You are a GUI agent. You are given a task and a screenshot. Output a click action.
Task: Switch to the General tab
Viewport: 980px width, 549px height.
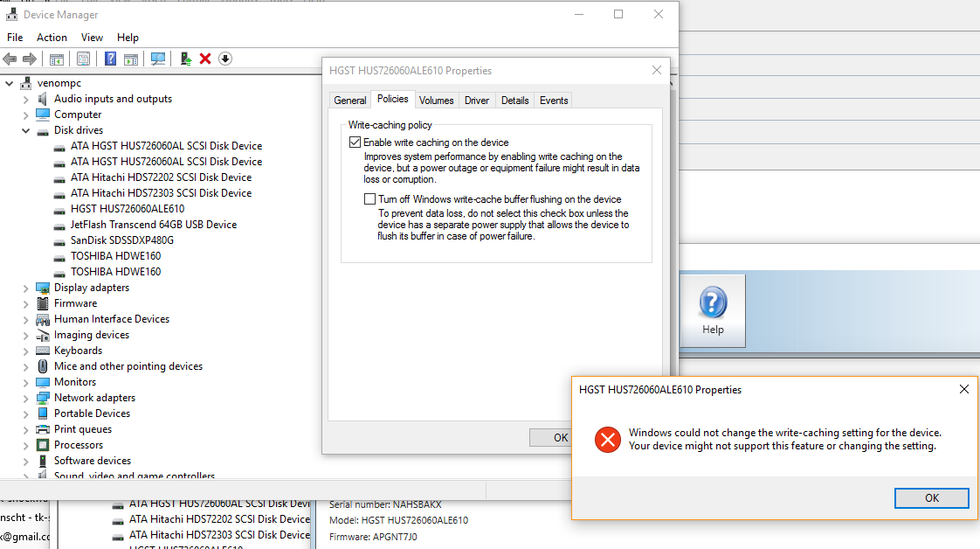pyautogui.click(x=350, y=100)
